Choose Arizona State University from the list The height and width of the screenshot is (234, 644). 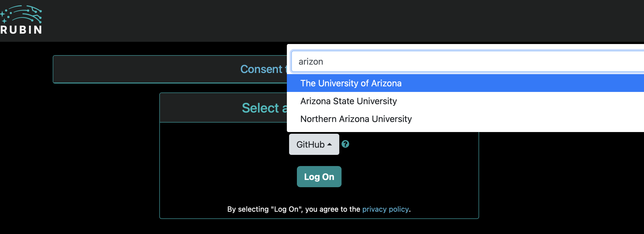point(349,101)
